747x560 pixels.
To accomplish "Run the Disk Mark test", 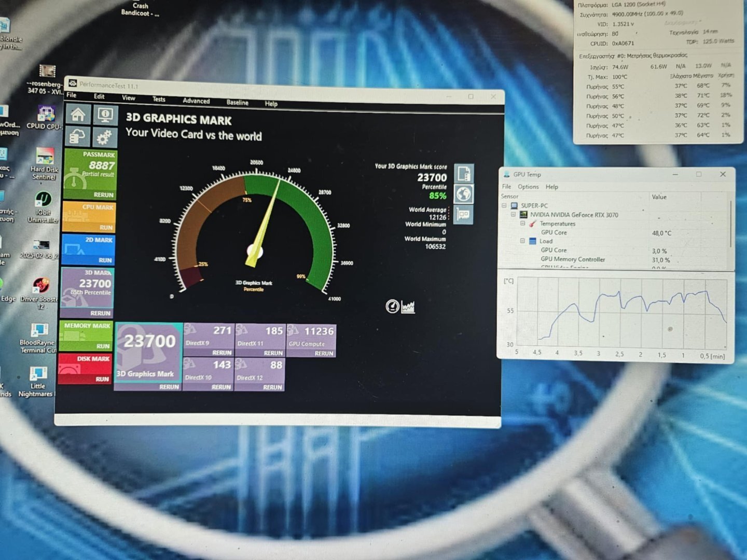I will tap(102, 379).
